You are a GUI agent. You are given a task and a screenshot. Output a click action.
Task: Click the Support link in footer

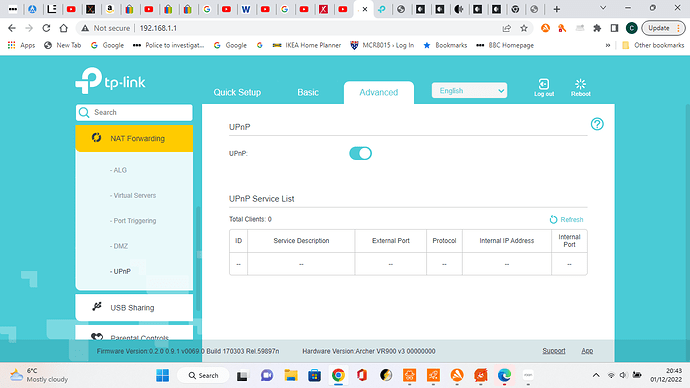pos(554,351)
